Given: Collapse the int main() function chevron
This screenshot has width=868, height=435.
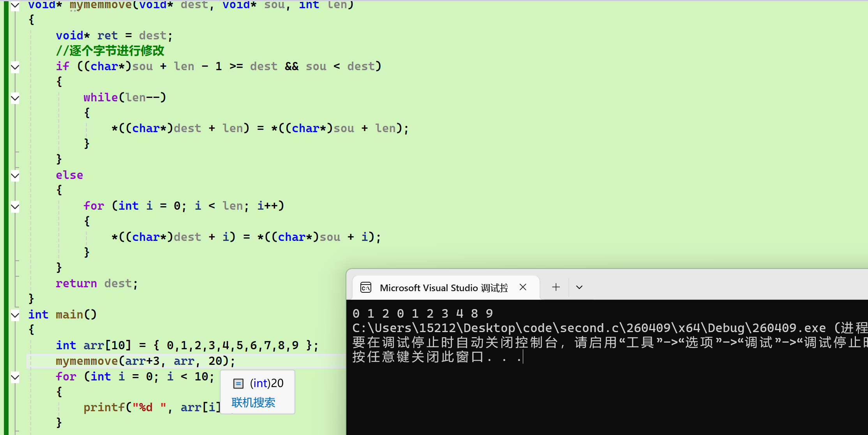Looking at the screenshot, I should click(15, 315).
